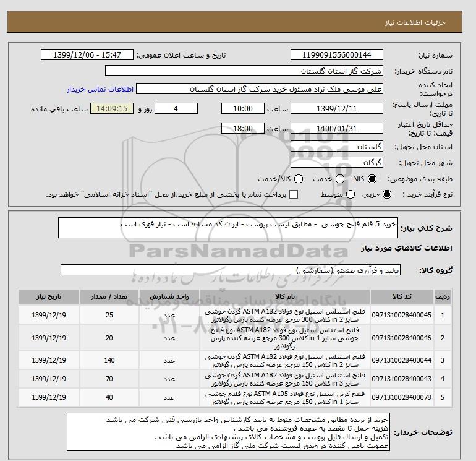Click the تاریخ نیاز column header
This screenshot has height=461, width=476.
[49, 296]
